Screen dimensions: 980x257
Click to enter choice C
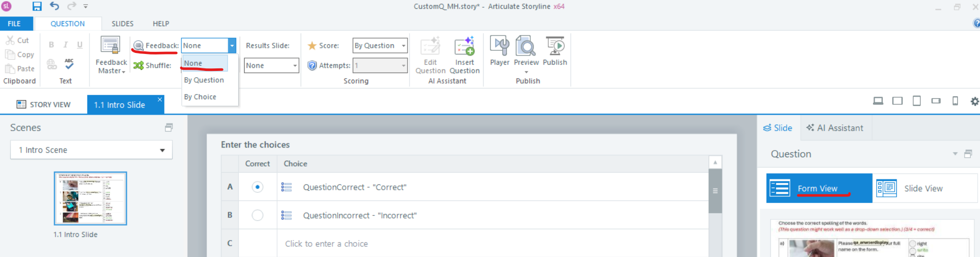[326, 244]
